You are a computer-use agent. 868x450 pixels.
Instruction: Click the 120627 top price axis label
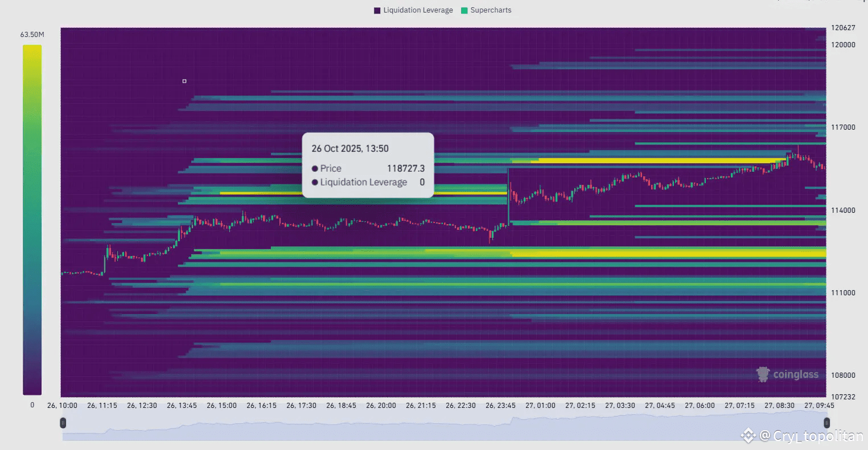click(842, 27)
